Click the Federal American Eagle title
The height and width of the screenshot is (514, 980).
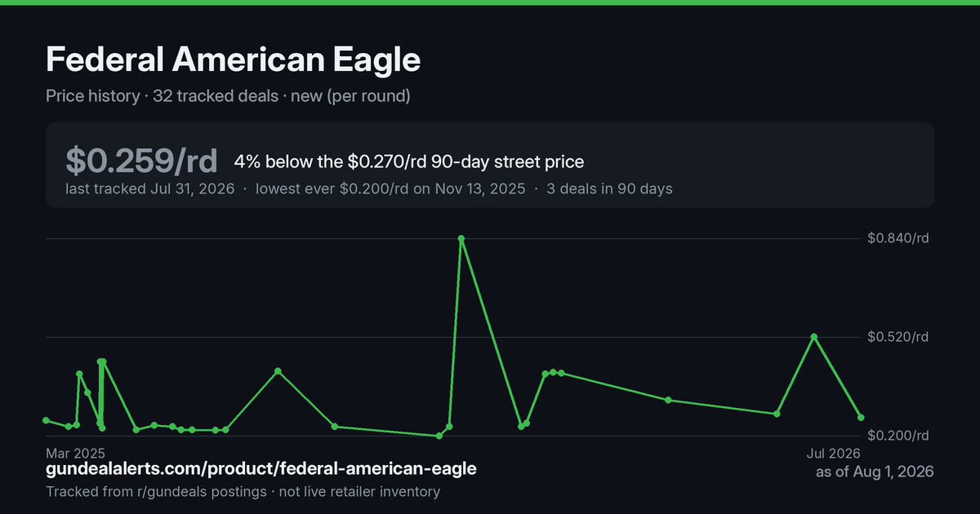(x=233, y=60)
